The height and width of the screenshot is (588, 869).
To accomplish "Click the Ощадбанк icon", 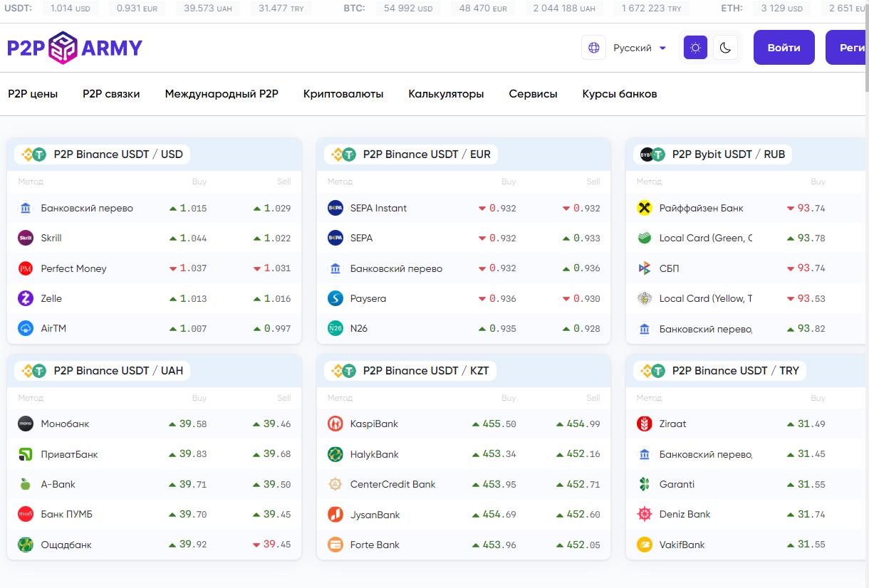I will [x=26, y=545].
